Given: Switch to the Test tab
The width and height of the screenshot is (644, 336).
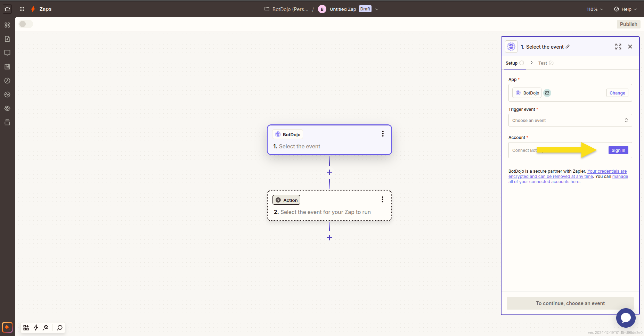Looking at the screenshot, I should pos(546,63).
